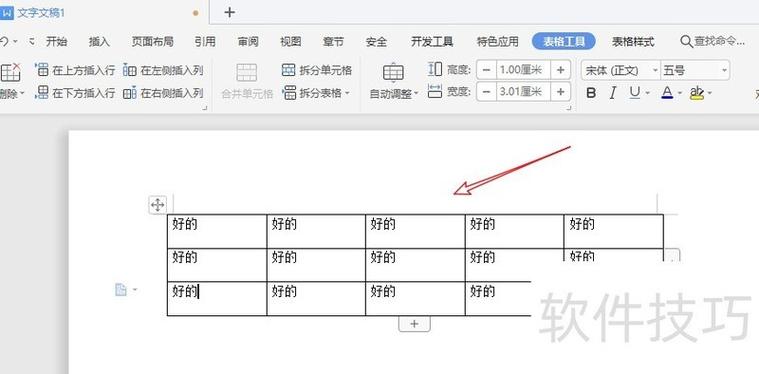Screen dimensions: 759x374
Task: Open the table properties dialog launcher
Action: 569,108
